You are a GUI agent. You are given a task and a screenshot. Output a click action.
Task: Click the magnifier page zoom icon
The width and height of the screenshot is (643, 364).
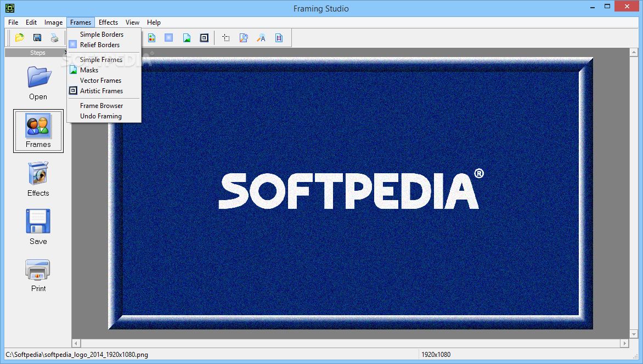(x=244, y=38)
